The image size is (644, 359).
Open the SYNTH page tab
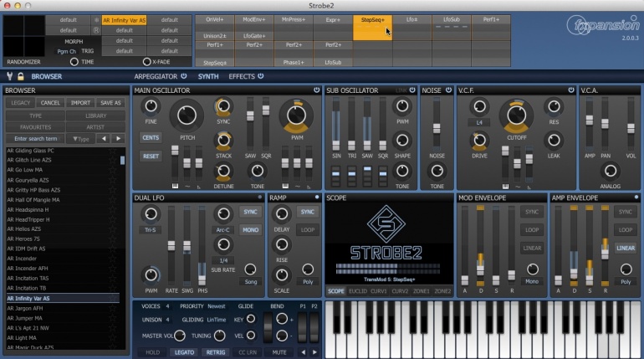pyautogui.click(x=208, y=76)
